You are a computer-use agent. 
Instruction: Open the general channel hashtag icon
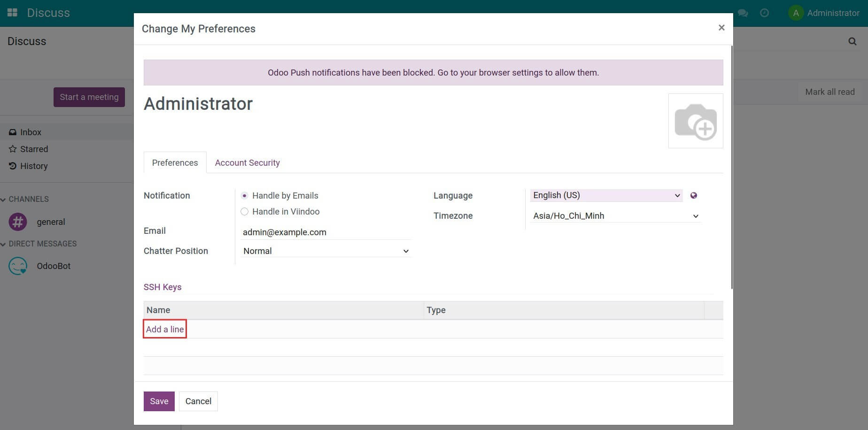coord(17,222)
